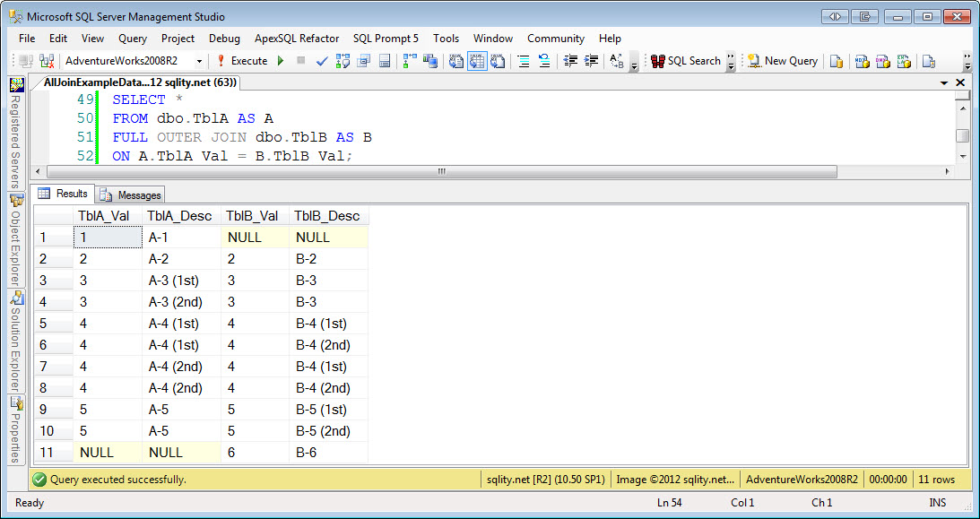Open the toolbar overflow chevron beside SQL Search
The width and height of the screenshot is (980, 519).
[x=730, y=61]
